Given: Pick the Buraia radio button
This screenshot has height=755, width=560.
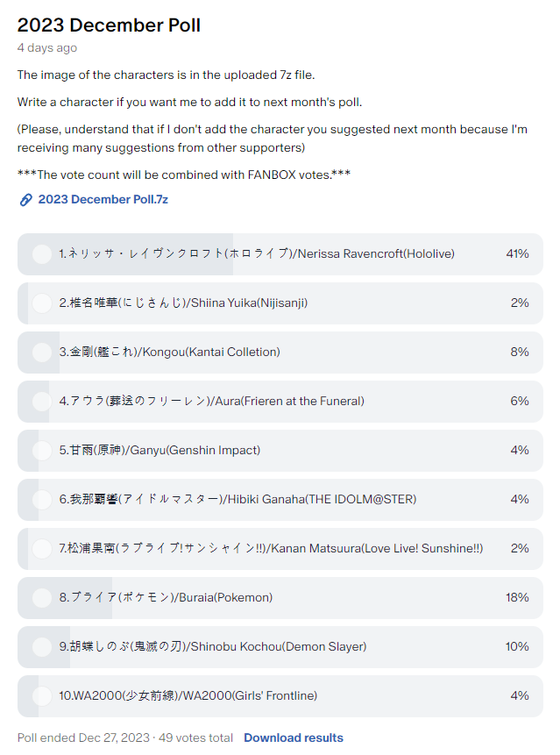Looking at the screenshot, I should [41, 598].
